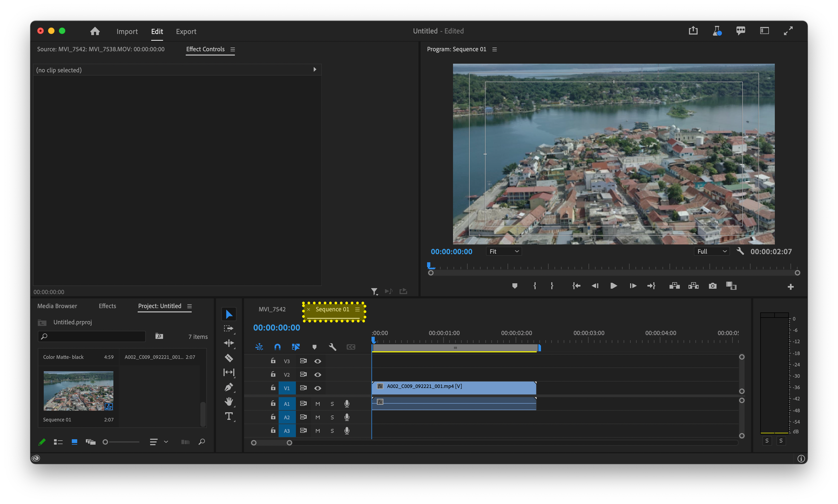Open the Full playback resolution dropdown
Screen dimensions: 838x504
pyautogui.click(x=712, y=252)
